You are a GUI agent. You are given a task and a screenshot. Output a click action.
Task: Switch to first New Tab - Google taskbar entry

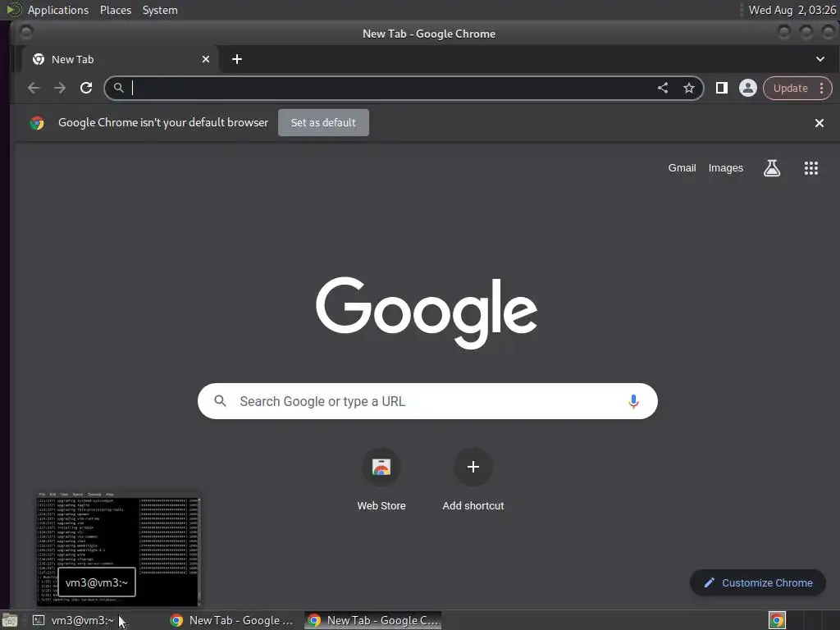[x=234, y=620]
